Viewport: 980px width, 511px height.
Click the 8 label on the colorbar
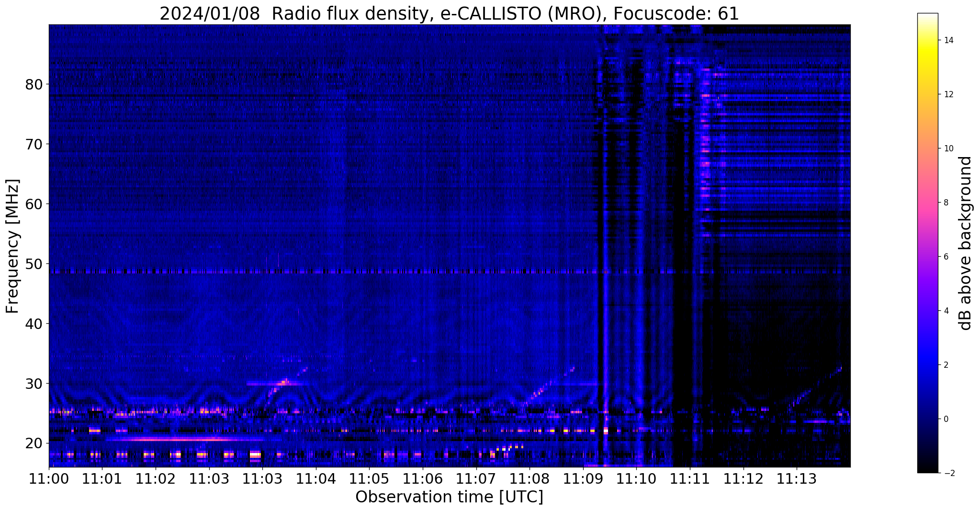point(946,203)
